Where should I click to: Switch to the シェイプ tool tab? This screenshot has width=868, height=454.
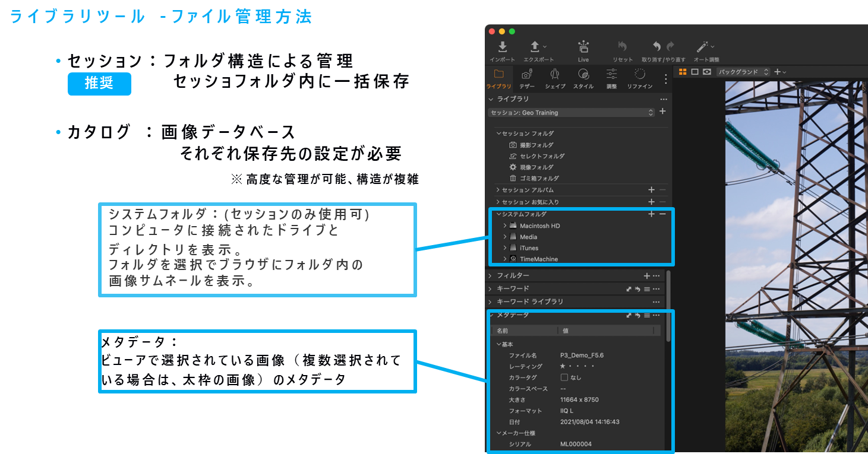click(x=554, y=79)
